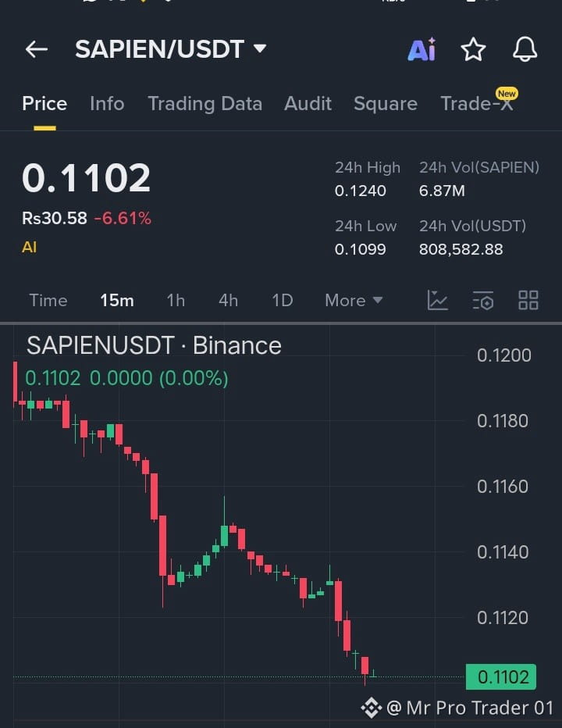Open the Trading Data tab
The width and height of the screenshot is (562, 728).
tap(205, 104)
